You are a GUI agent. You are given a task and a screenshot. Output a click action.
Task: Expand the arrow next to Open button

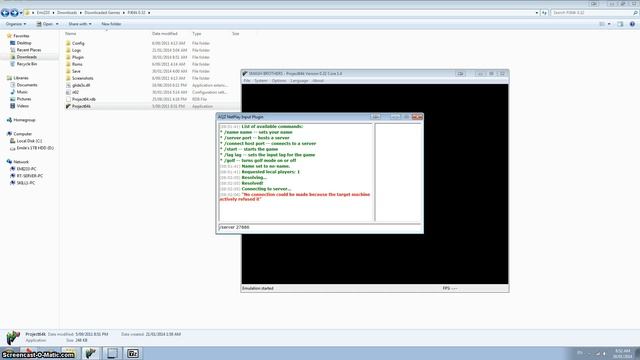(57, 24)
